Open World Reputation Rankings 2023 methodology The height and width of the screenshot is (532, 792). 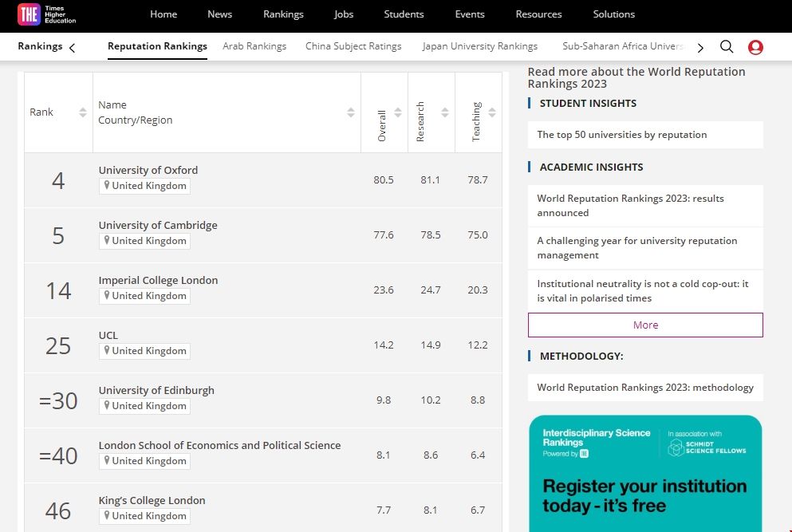[645, 388]
